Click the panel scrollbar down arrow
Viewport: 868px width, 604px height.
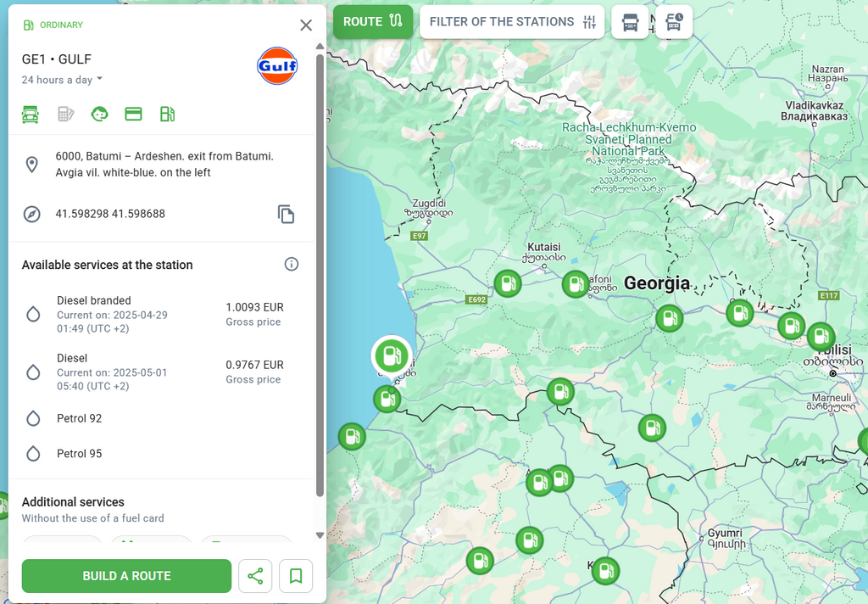point(320,535)
